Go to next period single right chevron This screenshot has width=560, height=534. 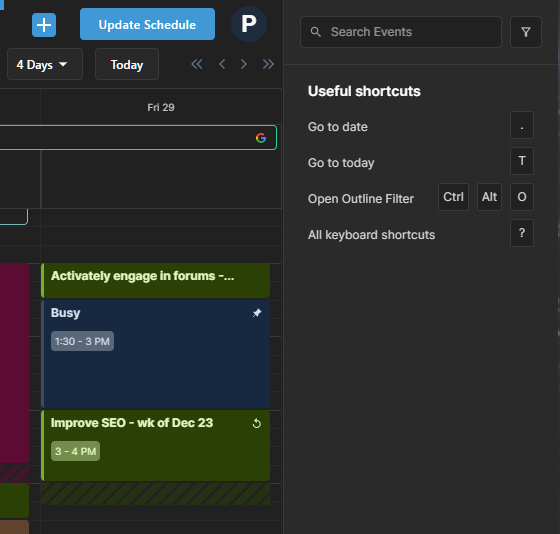click(244, 64)
